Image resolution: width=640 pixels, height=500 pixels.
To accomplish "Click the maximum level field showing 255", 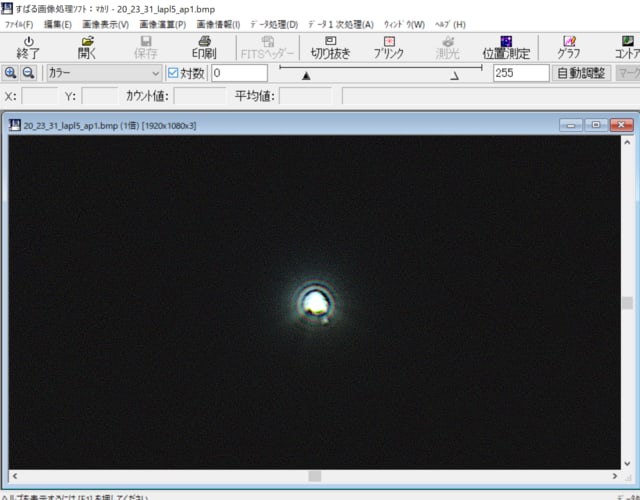I will click(521, 73).
